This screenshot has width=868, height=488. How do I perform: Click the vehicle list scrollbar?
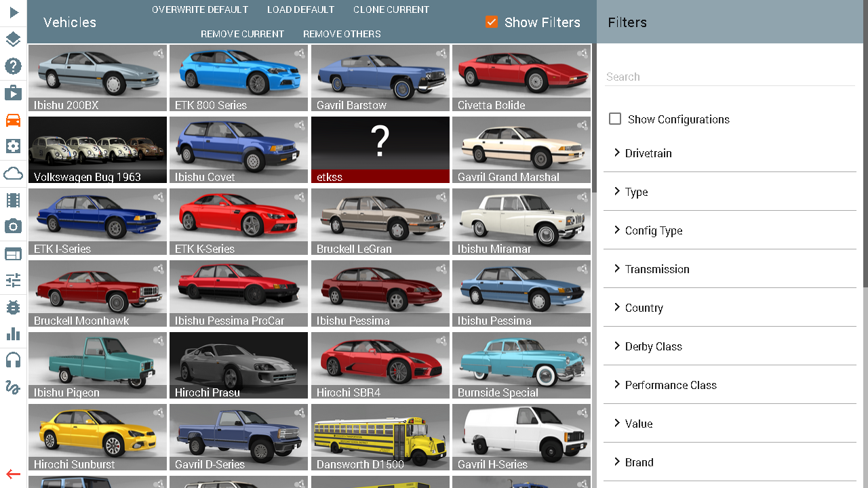click(x=594, y=119)
